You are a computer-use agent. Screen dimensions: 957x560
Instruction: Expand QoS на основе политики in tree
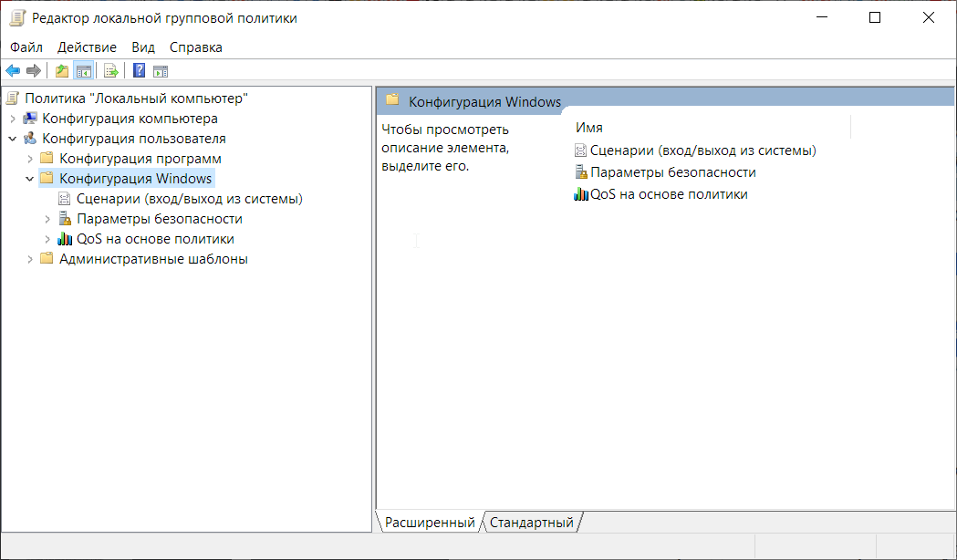47,239
